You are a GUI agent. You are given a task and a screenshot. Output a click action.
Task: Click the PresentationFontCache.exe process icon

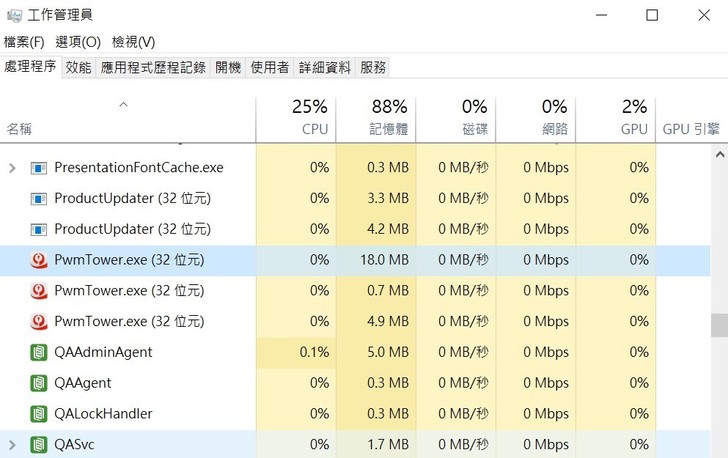(x=39, y=168)
